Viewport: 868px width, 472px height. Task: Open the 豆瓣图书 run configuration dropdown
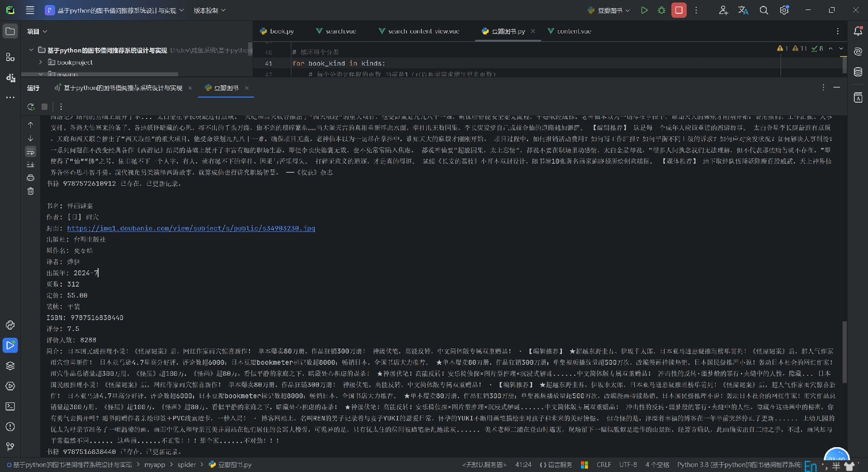pos(609,10)
